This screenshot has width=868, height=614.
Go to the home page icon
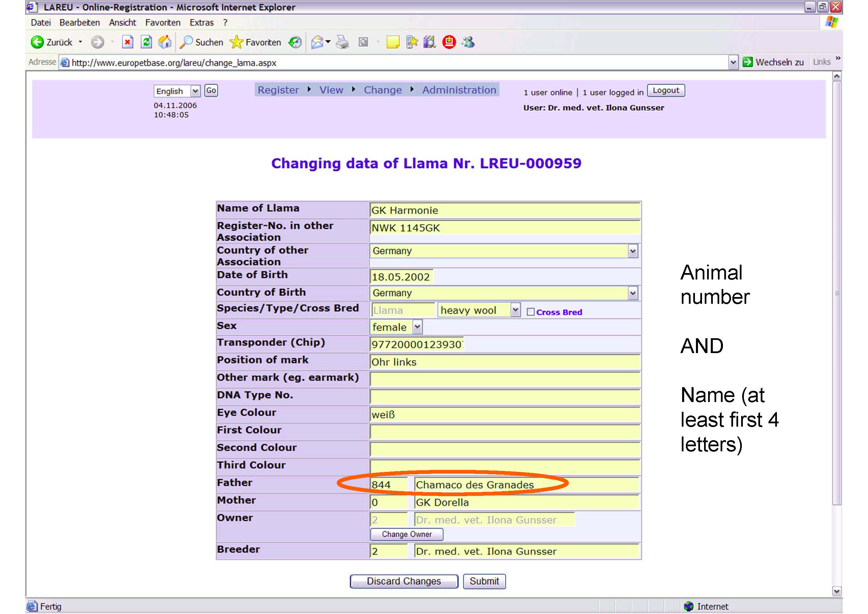(165, 42)
